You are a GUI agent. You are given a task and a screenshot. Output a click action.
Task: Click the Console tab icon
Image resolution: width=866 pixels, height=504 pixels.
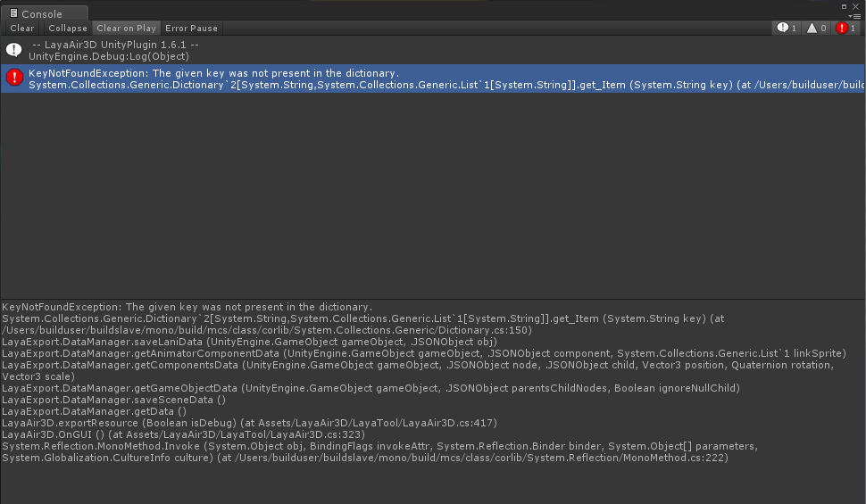(13, 14)
